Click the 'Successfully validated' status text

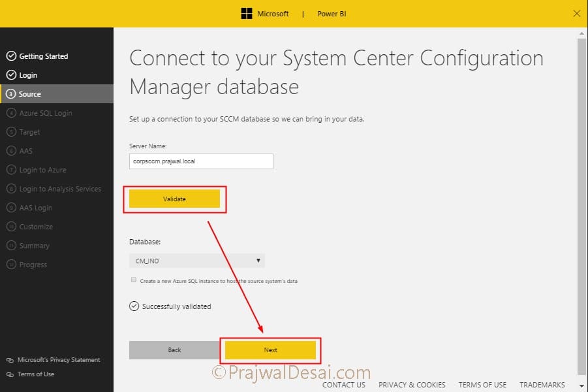[x=177, y=306]
